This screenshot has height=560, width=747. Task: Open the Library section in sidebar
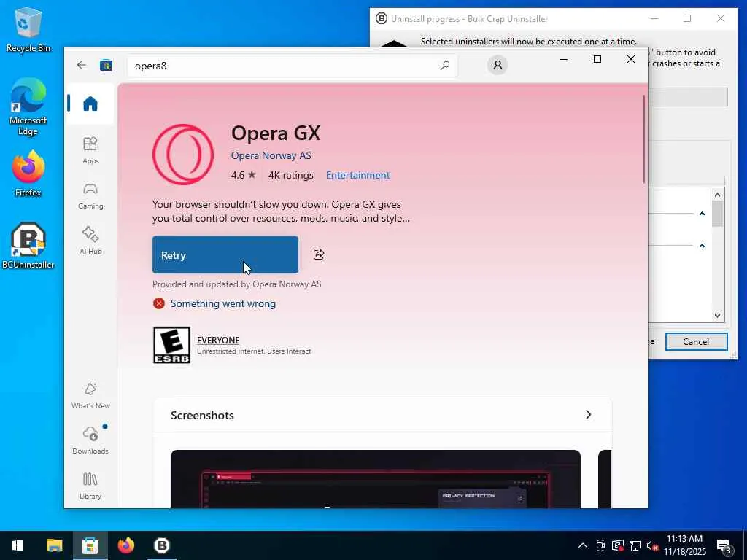(90, 486)
